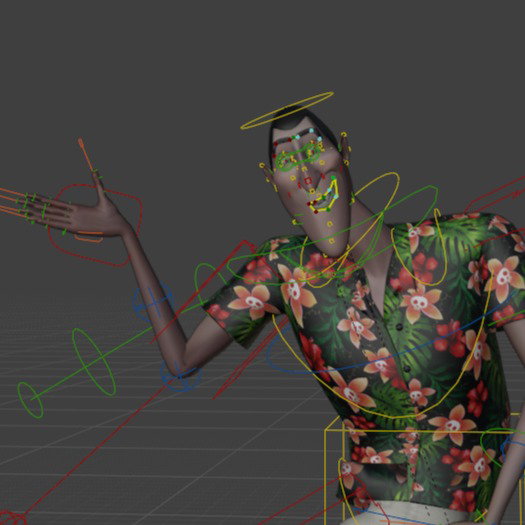This screenshot has height=525, width=525.
Task: Select the small green ellipse at pole line end
Action: (30, 400)
